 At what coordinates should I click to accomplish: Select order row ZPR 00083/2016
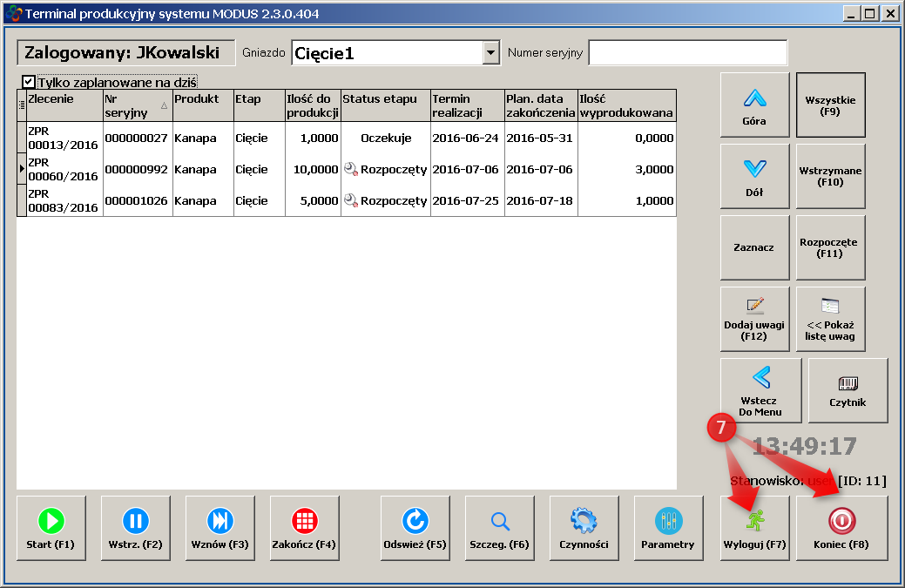(63, 200)
